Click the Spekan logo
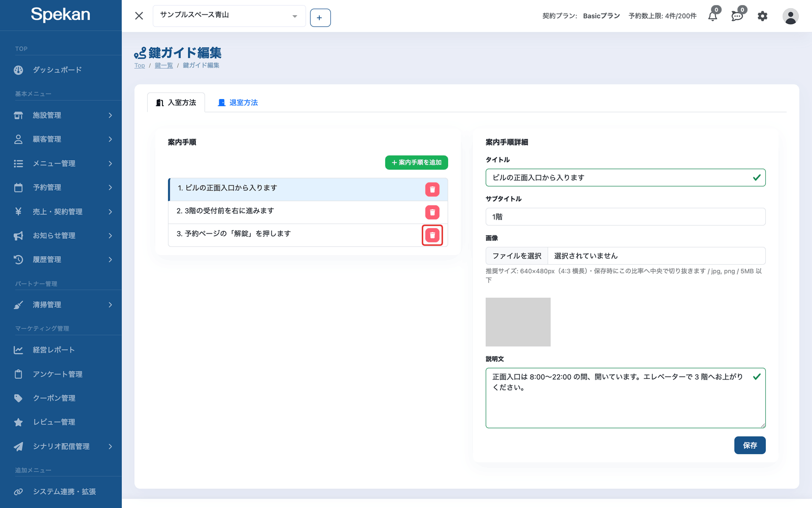Screen dimensions: 812x508 60,15
